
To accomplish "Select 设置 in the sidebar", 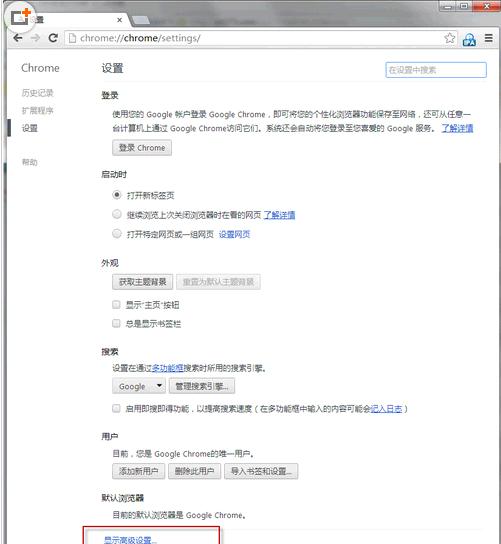I will tap(29, 128).
